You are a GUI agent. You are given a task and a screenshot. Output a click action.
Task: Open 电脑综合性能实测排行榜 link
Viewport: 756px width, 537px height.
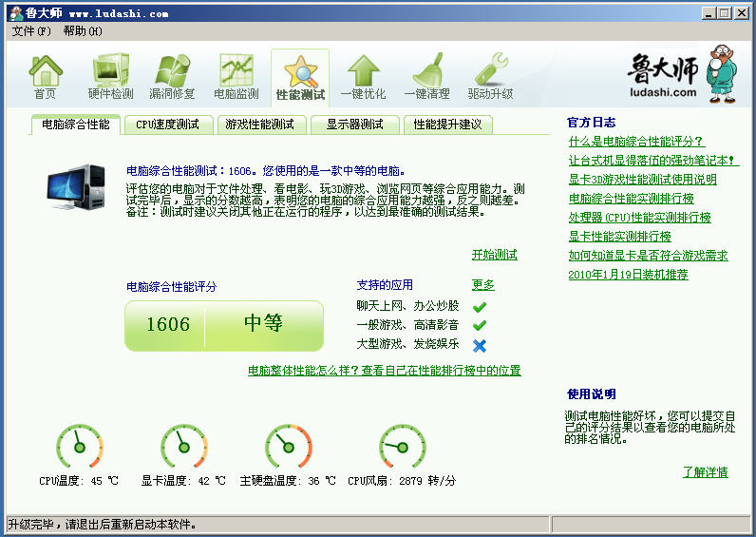tap(632, 199)
